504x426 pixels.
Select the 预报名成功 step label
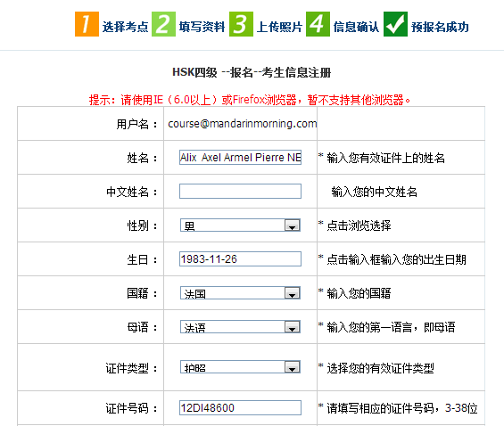point(440,27)
